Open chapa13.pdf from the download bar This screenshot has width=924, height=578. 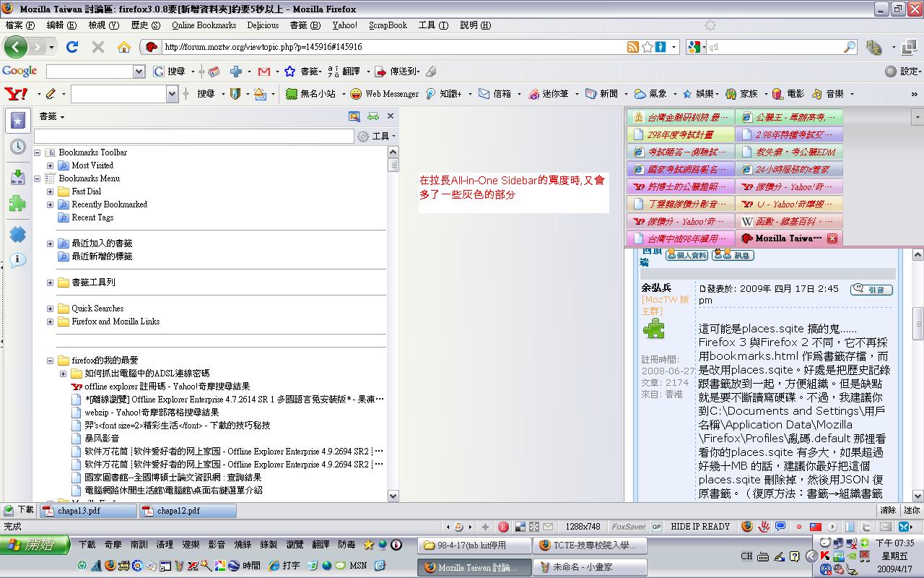89,511
